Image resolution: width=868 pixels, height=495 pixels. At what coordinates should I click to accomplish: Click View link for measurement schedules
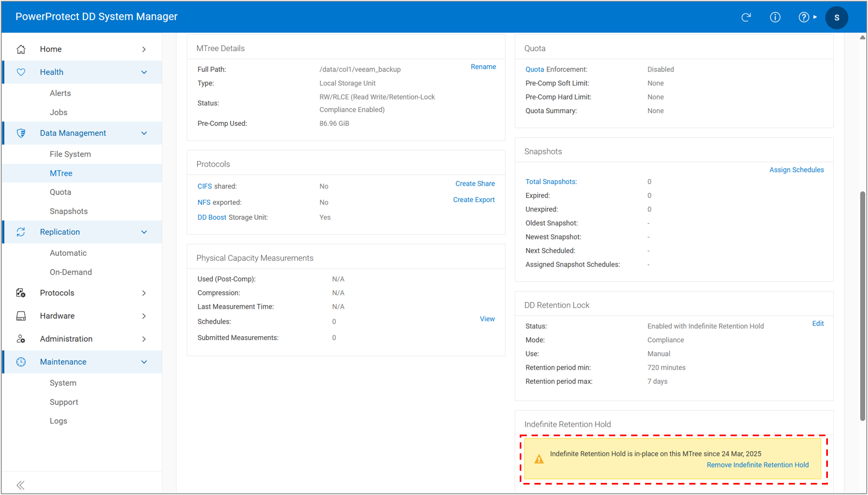tap(487, 319)
